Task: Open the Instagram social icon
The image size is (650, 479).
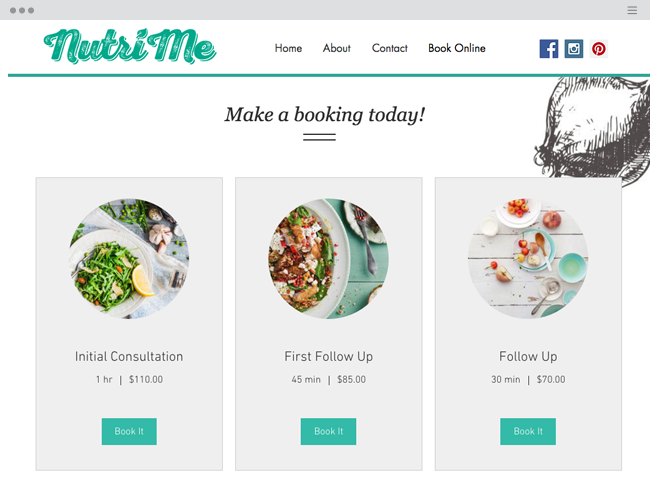Action: [x=574, y=49]
